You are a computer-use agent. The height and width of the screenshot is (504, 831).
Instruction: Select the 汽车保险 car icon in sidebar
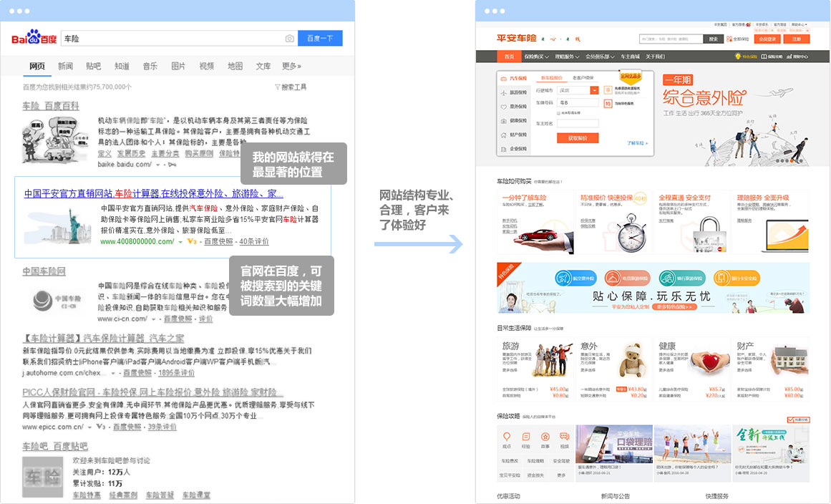pyautogui.click(x=504, y=79)
